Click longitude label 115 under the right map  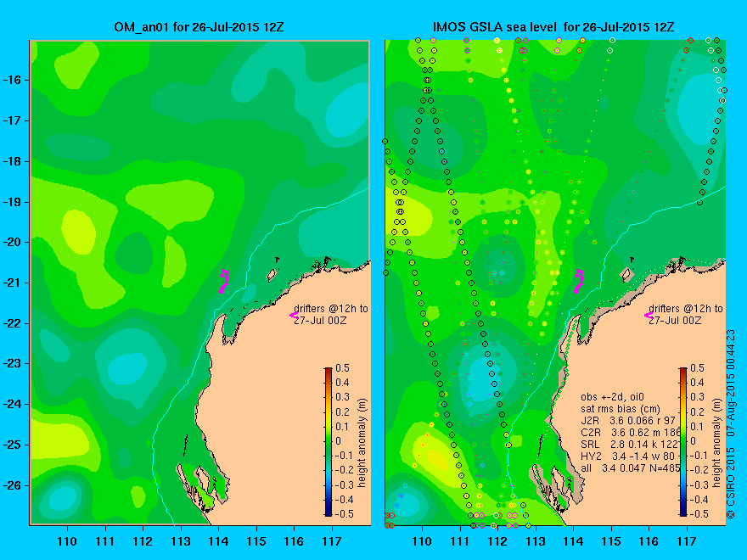point(611,541)
